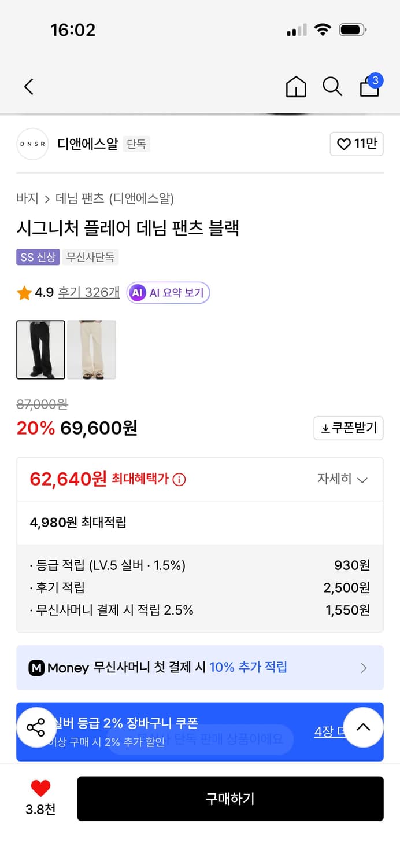Tap the Money icon in the rewards banner
The width and height of the screenshot is (400, 868).
36,668
